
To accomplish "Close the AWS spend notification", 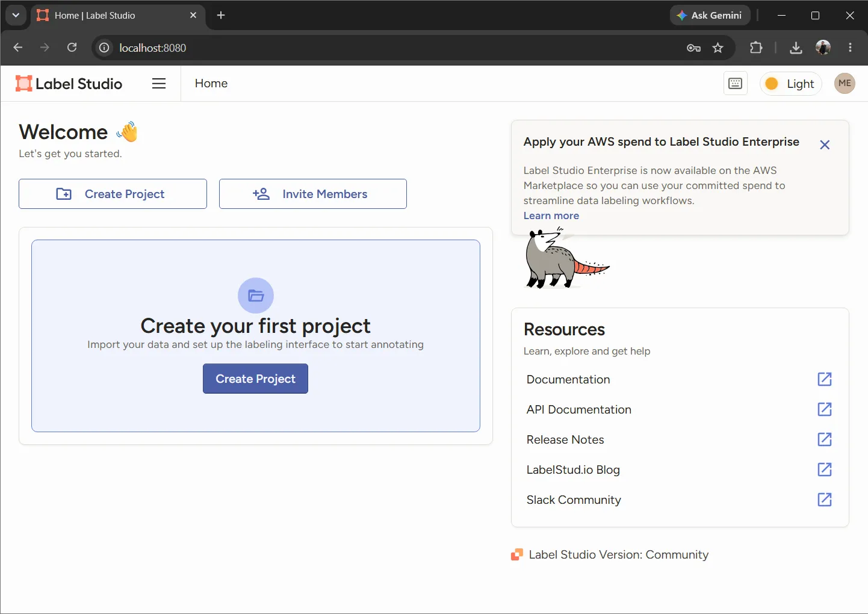I will [825, 144].
